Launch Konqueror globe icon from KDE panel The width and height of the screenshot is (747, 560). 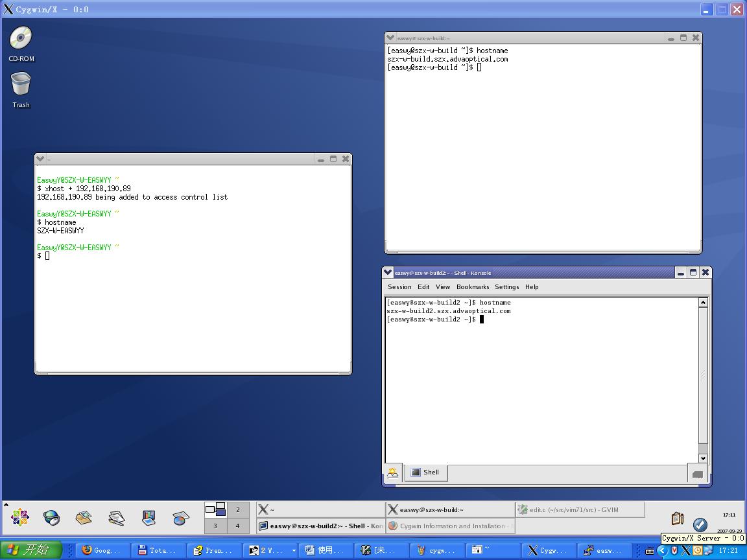[51, 517]
